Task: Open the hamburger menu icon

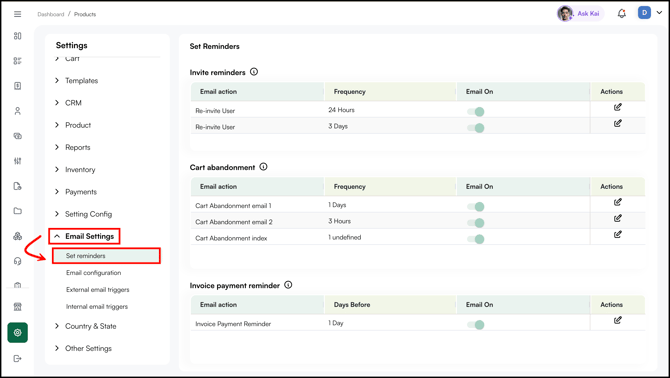Action: point(18,14)
